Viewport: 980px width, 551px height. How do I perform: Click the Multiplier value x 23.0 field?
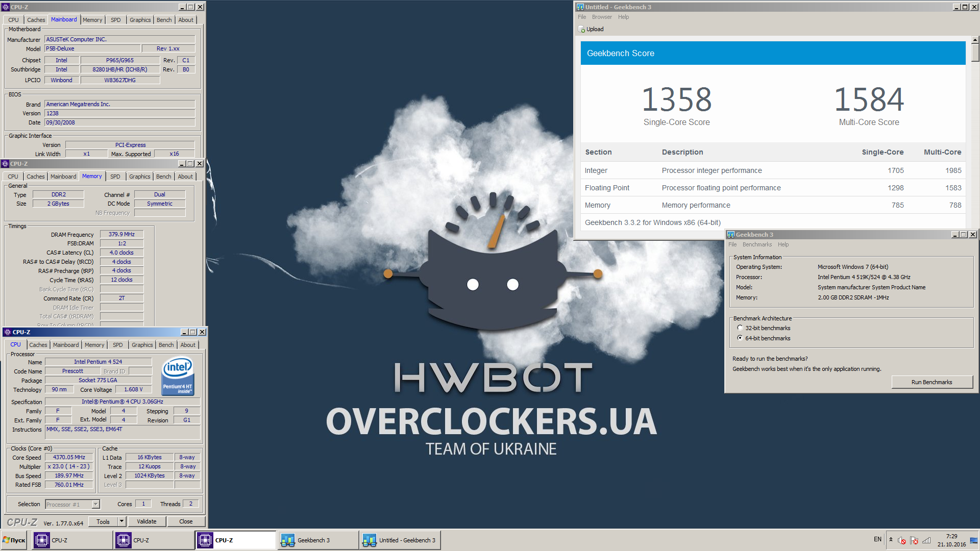(x=69, y=466)
